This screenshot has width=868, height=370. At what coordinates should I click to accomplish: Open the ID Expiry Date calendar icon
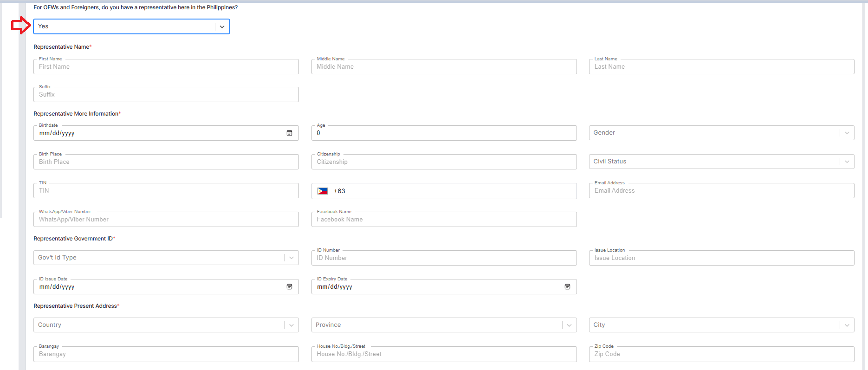pyautogui.click(x=567, y=287)
